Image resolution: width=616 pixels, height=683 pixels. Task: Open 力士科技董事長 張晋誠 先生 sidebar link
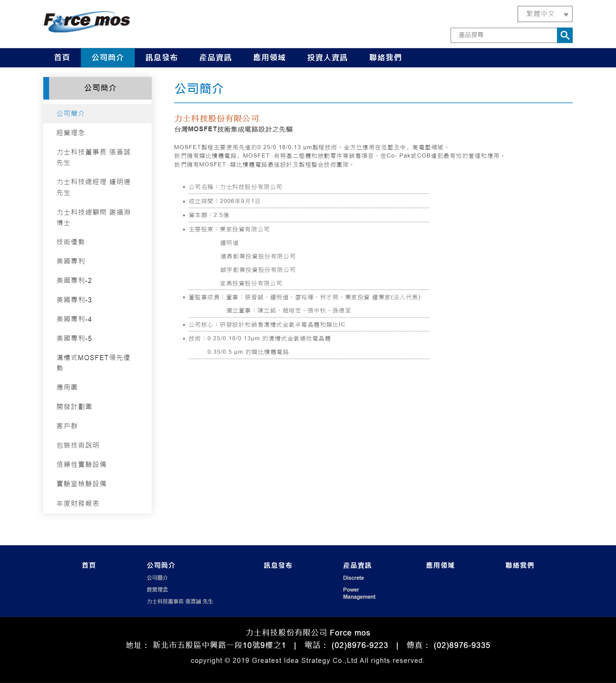pos(98,157)
